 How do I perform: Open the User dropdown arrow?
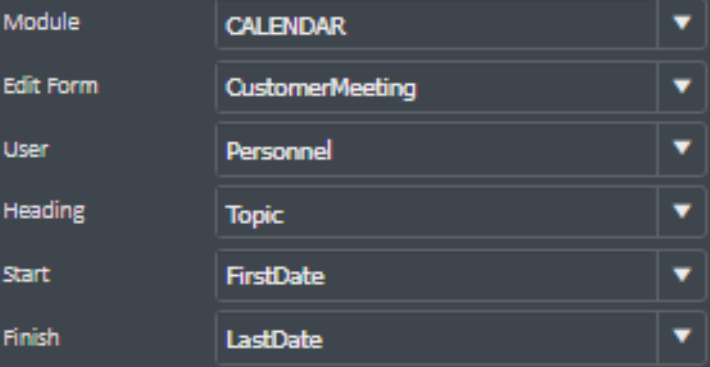coord(681,148)
